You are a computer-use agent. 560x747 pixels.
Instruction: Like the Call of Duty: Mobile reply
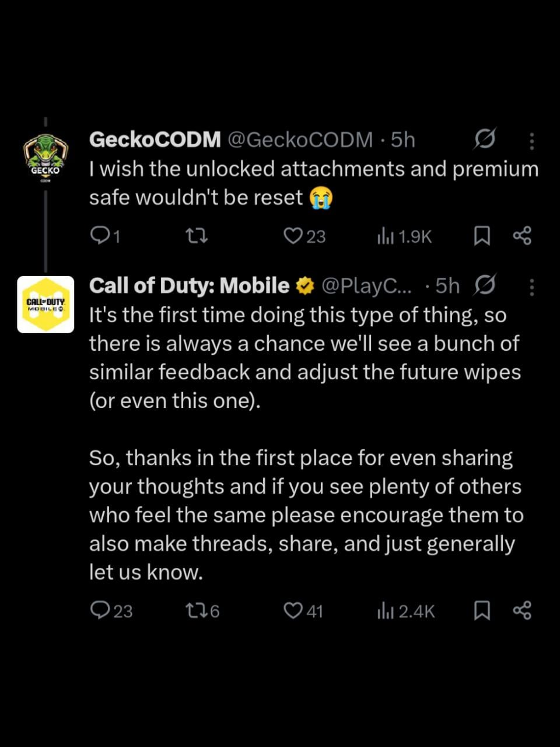(x=292, y=610)
